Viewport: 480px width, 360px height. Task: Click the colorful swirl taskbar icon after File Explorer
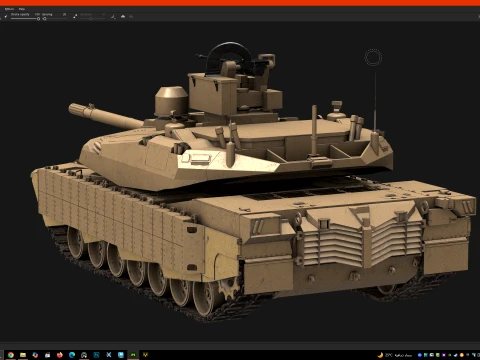tap(35, 355)
